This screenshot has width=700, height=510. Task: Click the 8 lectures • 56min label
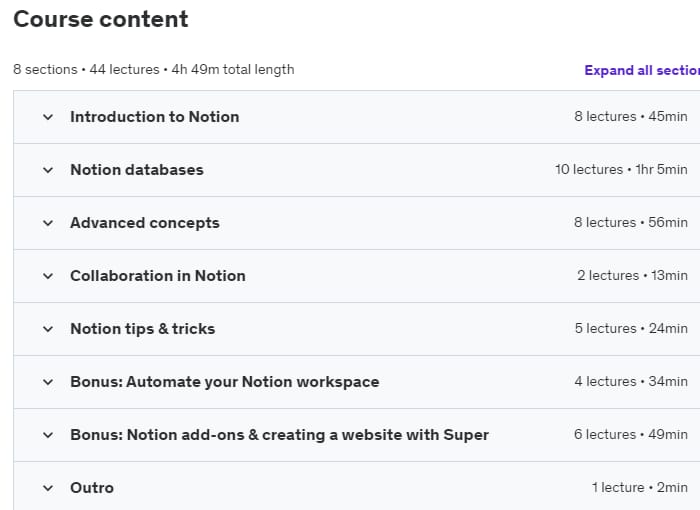click(x=630, y=222)
